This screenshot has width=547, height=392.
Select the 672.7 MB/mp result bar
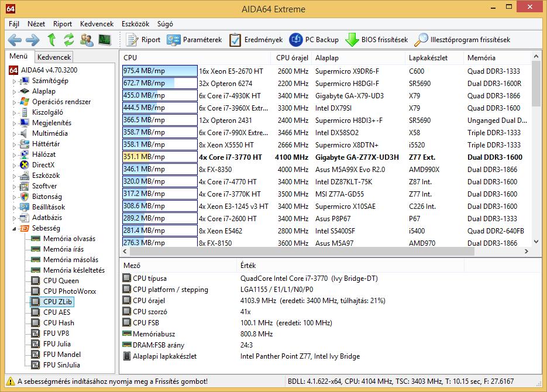pos(160,83)
